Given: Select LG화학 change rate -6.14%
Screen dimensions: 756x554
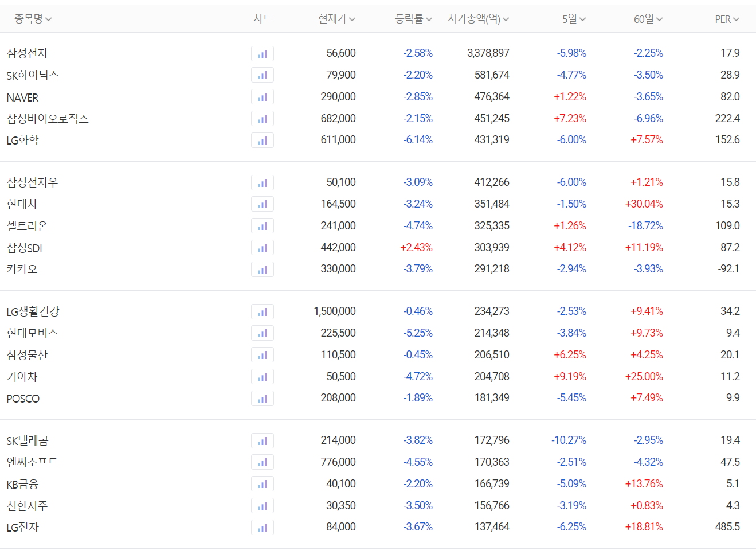Looking at the screenshot, I should point(418,140).
